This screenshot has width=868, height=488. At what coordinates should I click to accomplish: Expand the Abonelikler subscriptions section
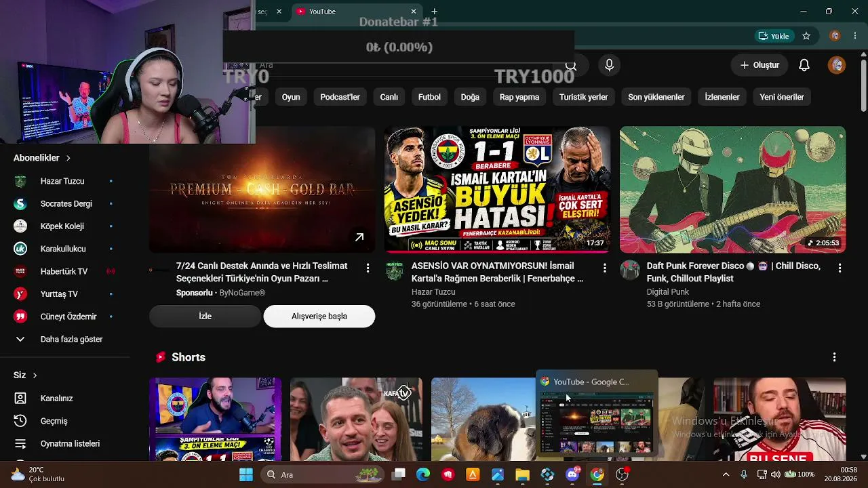(42, 158)
